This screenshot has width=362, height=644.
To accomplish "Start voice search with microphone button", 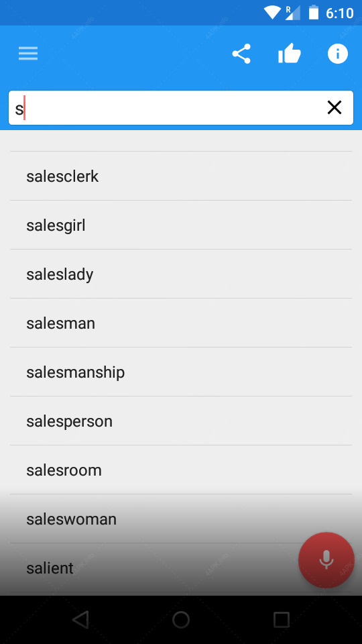I will 326,559.
